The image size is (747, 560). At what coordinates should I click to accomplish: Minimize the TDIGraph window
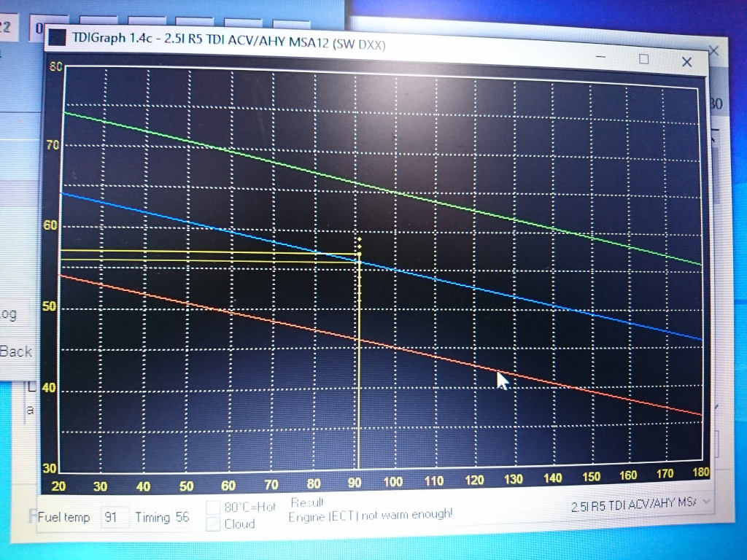(x=601, y=59)
